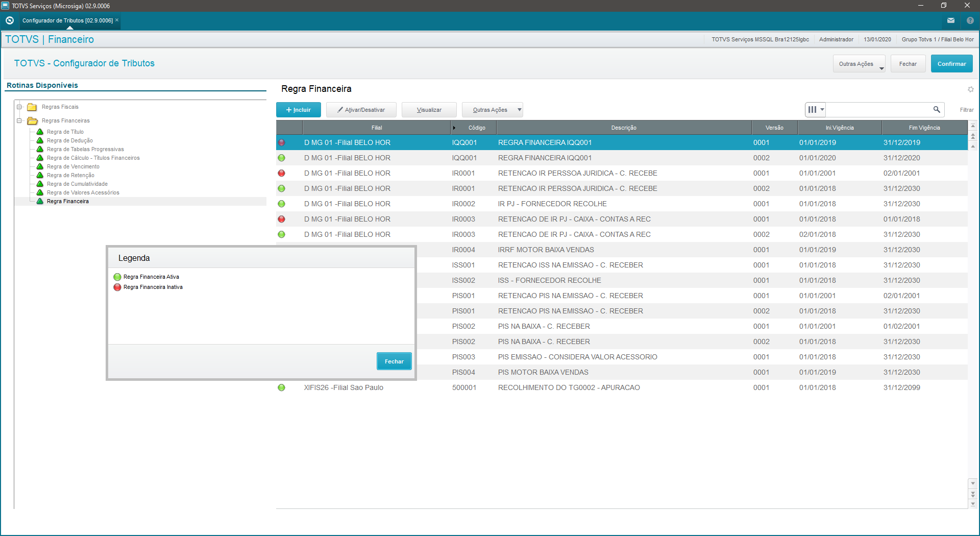
Task: Select the PIS EMISSAO - CONSIDERA VALOR ACESSORIO row
Action: click(x=692, y=357)
